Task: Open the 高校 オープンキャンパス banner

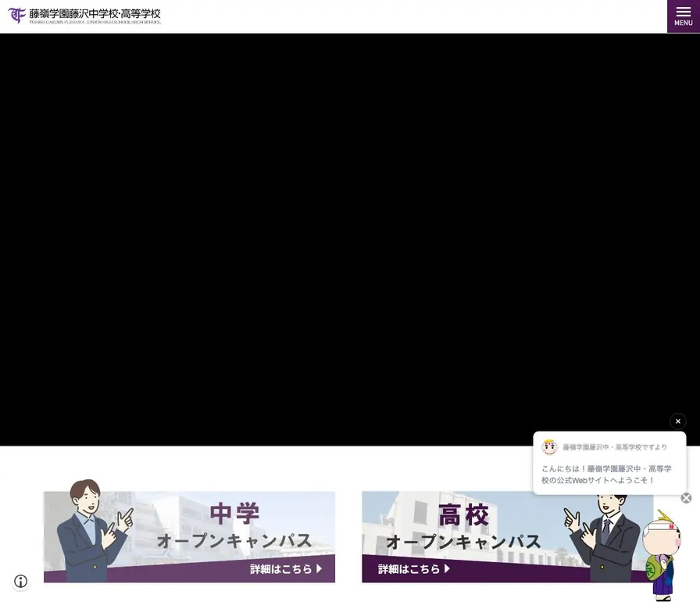Action: (x=508, y=536)
